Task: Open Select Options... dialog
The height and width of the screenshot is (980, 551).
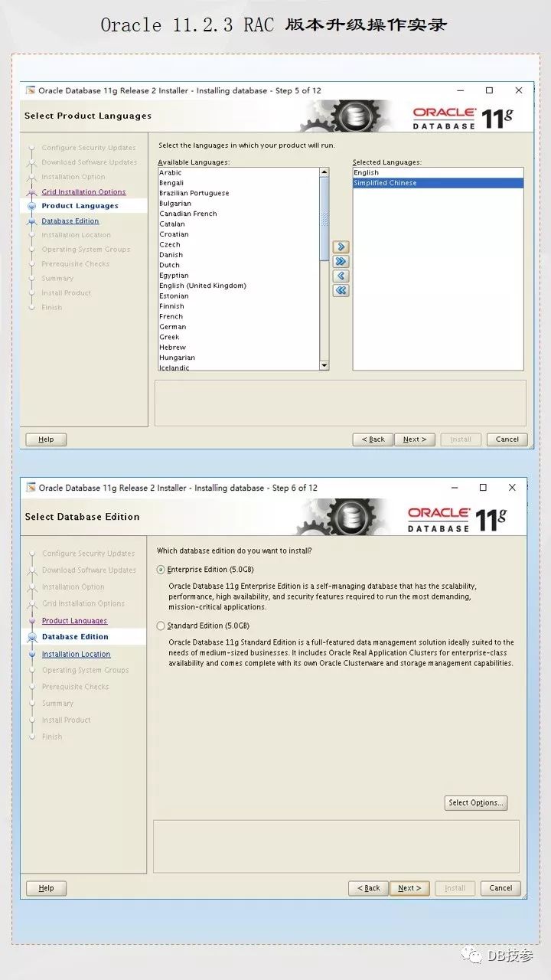Action: click(x=476, y=802)
